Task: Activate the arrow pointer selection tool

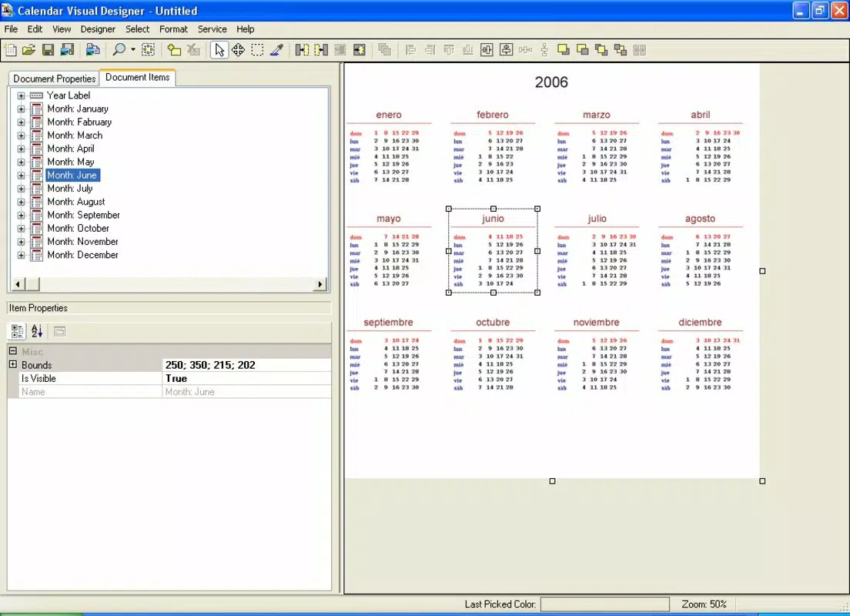Action: point(219,50)
